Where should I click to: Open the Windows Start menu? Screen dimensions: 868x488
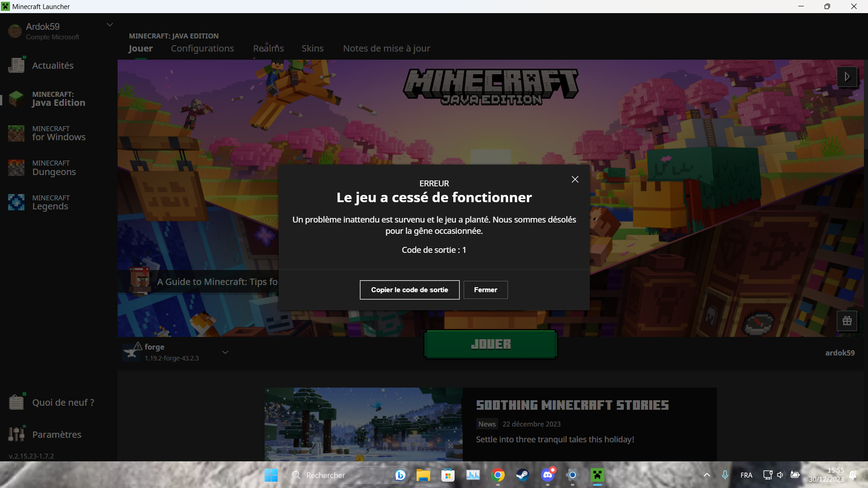pyautogui.click(x=271, y=475)
